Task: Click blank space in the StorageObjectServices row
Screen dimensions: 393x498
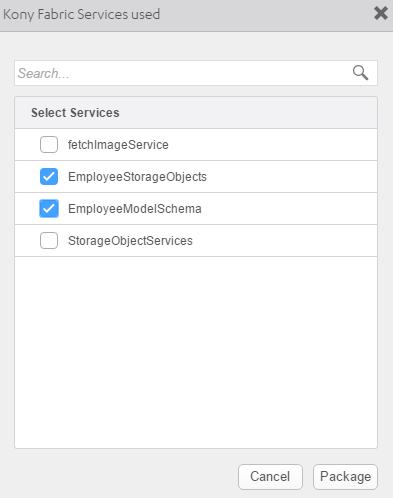Action: (285, 241)
